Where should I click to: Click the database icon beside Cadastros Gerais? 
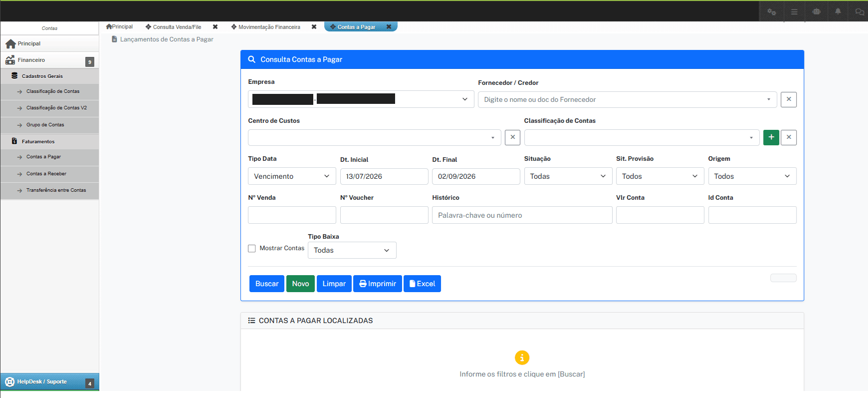coord(14,76)
